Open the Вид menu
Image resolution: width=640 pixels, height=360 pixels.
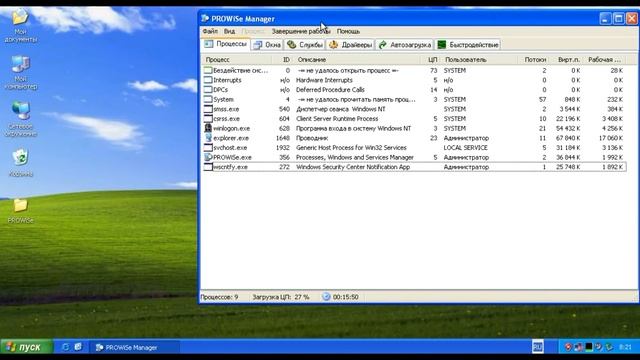coord(229,31)
